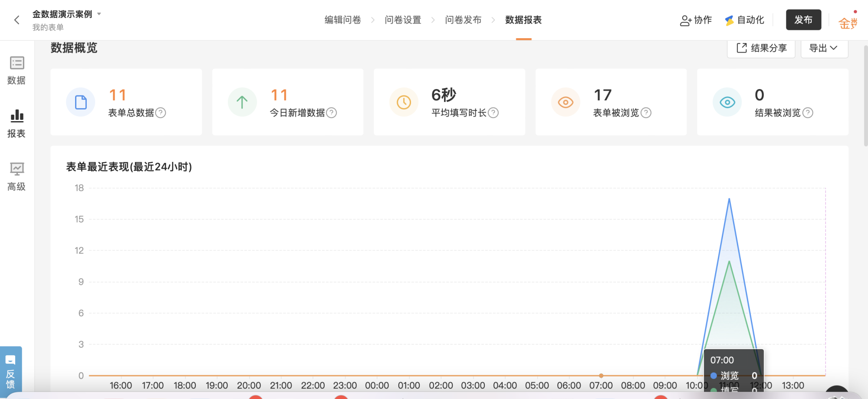Click the blue eye icon for 结果被浏览
Image resolution: width=868 pixels, height=399 pixels.
click(x=727, y=102)
